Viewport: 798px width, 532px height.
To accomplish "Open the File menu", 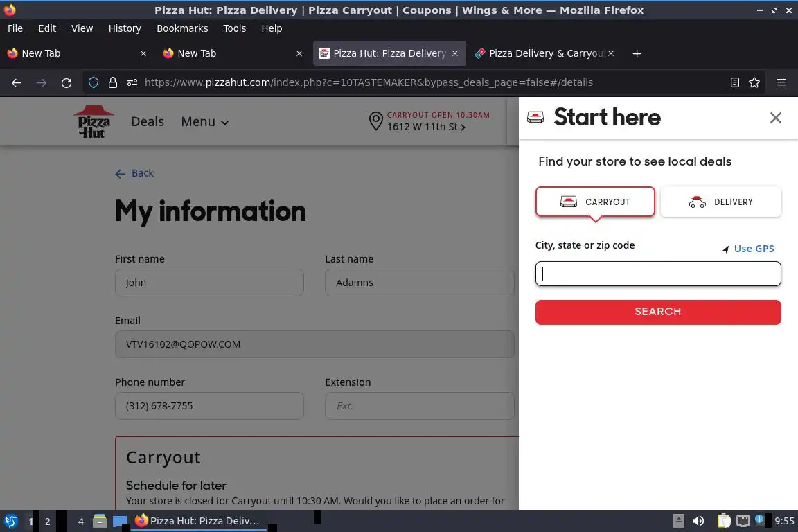I will pyautogui.click(x=15, y=28).
